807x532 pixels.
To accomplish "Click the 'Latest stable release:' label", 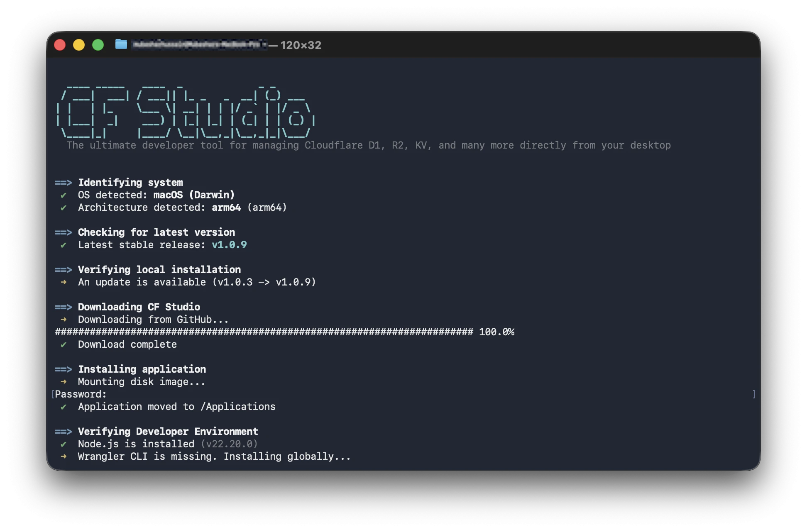I will (x=142, y=245).
